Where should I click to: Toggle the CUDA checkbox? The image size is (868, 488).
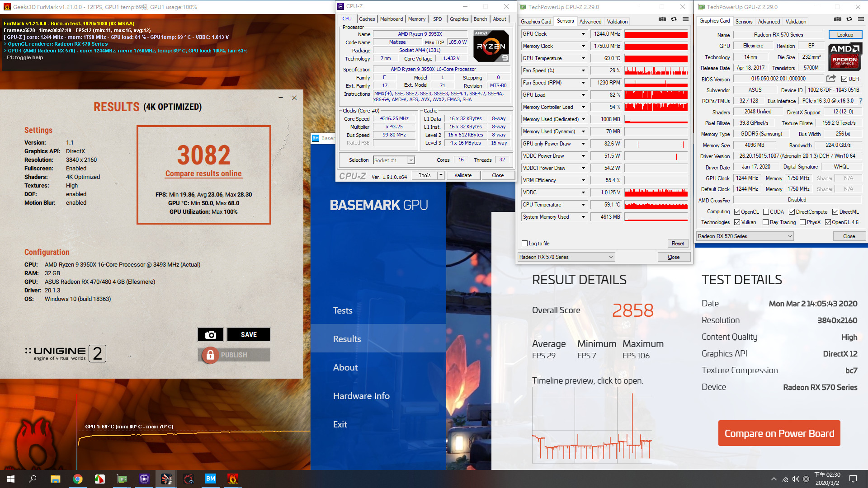[x=766, y=212]
